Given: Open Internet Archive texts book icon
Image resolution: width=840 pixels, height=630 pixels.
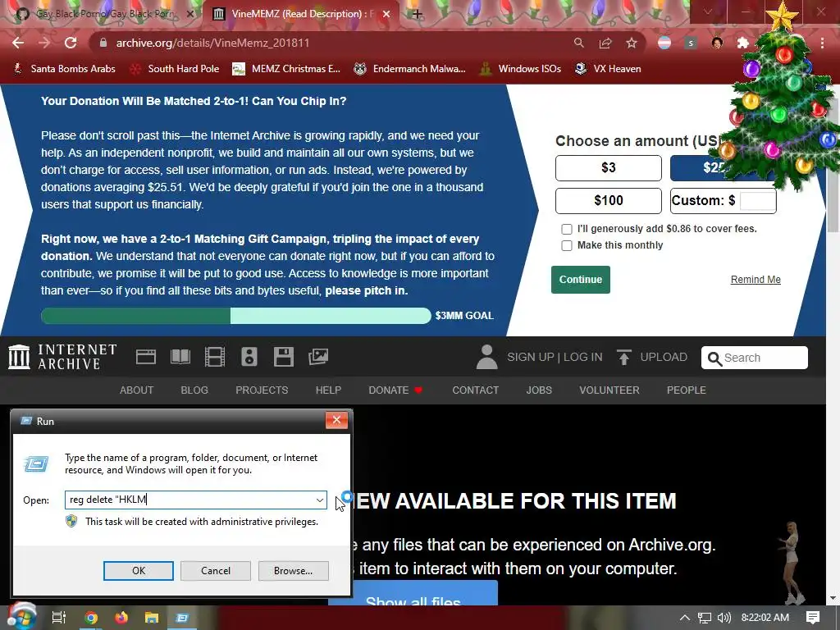Looking at the screenshot, I should (180, 357).
